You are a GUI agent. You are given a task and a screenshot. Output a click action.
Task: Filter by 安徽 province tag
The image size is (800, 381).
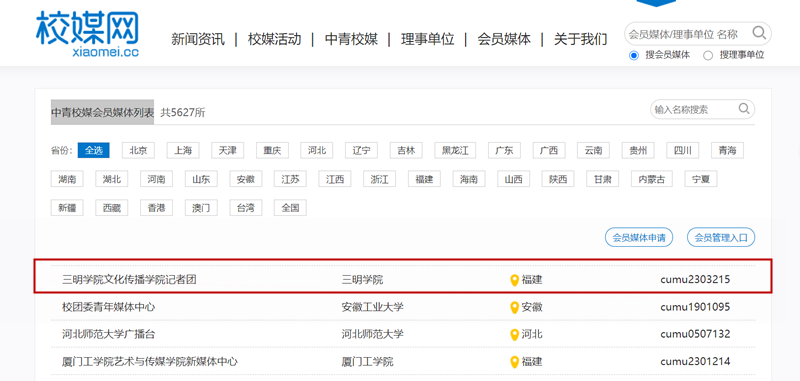click(245, 179)
